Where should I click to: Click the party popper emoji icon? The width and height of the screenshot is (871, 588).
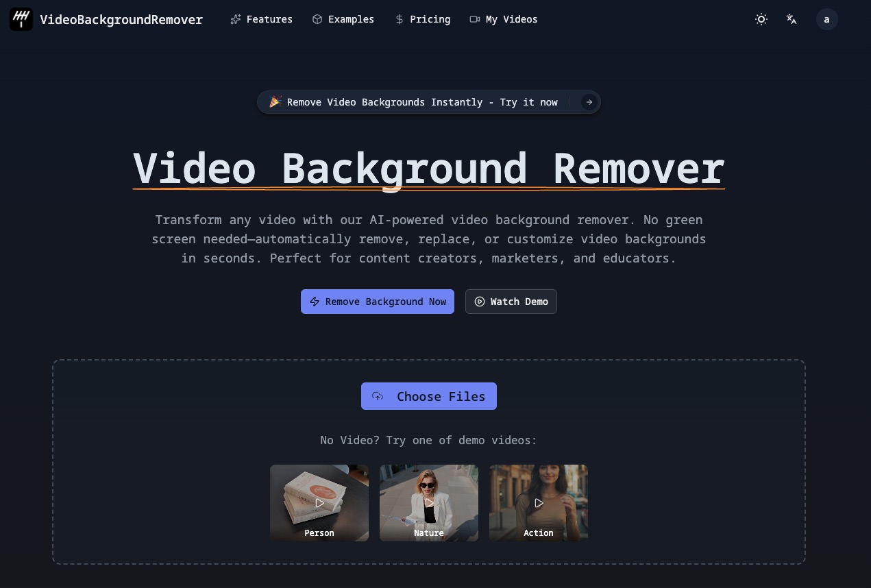coord(275,102)
